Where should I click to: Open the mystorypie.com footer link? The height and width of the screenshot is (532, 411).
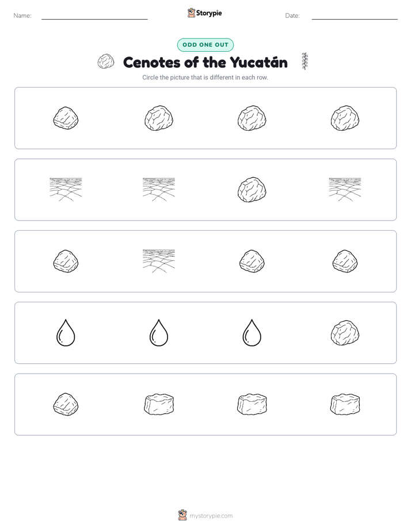pyautogui.click(x=211, y=516)
